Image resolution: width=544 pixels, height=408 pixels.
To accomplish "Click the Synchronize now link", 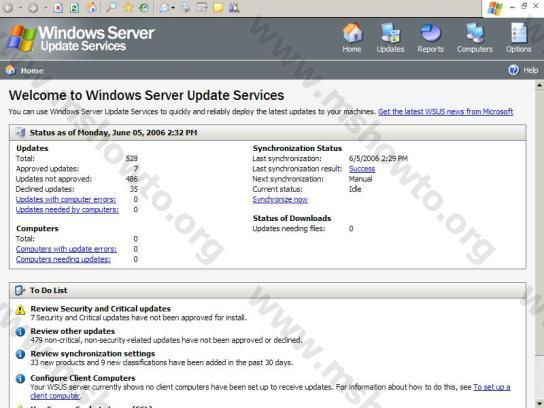I will (280, 199).
